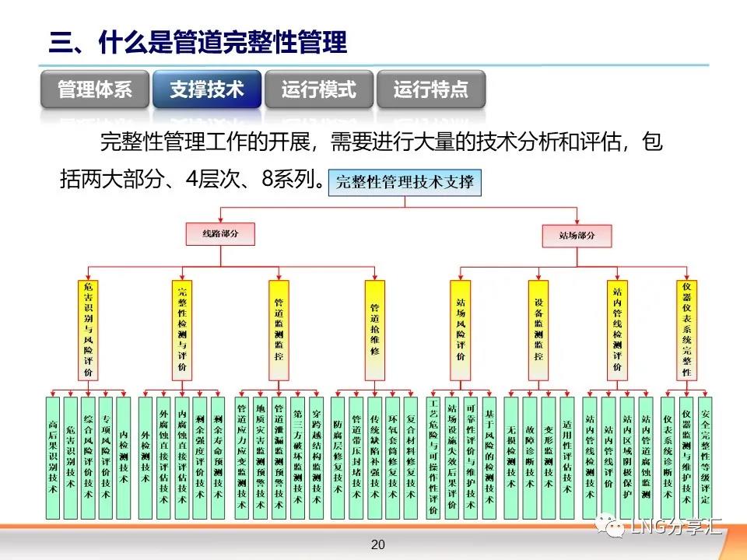The image size is (747, 560).
Task: Click green box 工艺危险与可操作性评价
Action: pos(433,458)
